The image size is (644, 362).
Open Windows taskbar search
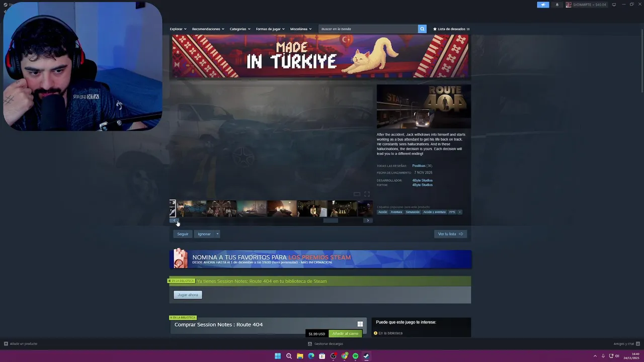pos(289,356)
